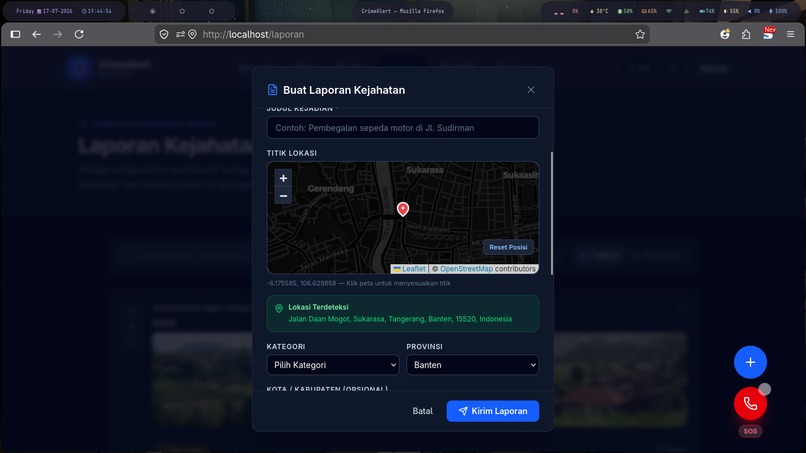Close the Buat Laporan Kejahatan dialog

pyautogui.click(x=531, y=90)
